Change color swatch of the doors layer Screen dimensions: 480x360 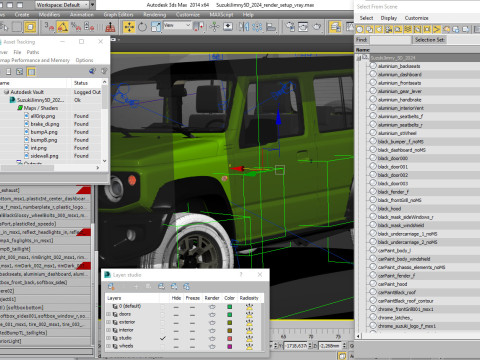tap(230, 314)
